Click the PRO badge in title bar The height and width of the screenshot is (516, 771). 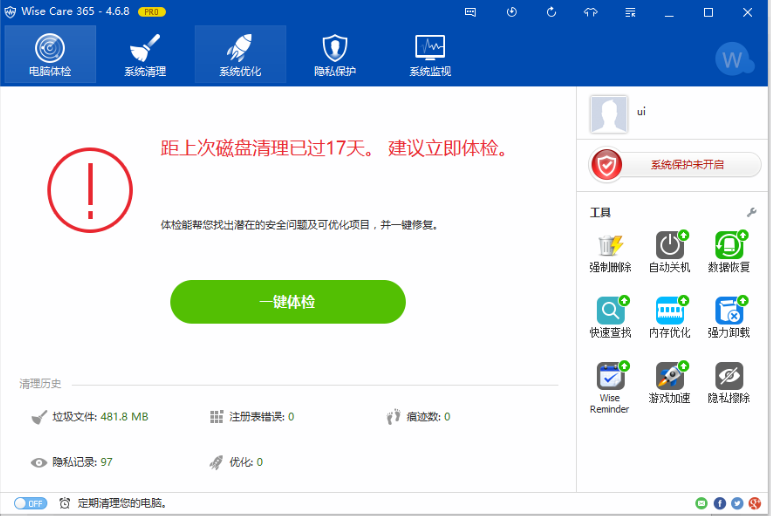[x=151, y=12]
